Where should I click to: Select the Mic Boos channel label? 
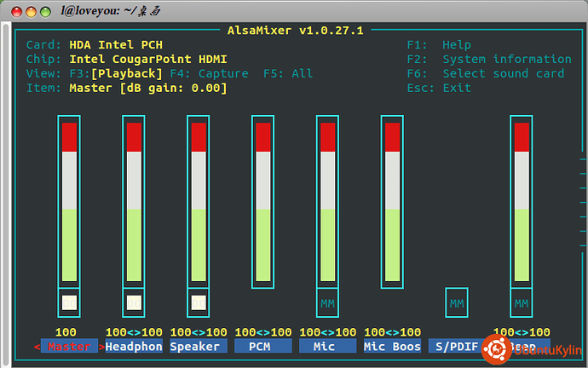392,346
